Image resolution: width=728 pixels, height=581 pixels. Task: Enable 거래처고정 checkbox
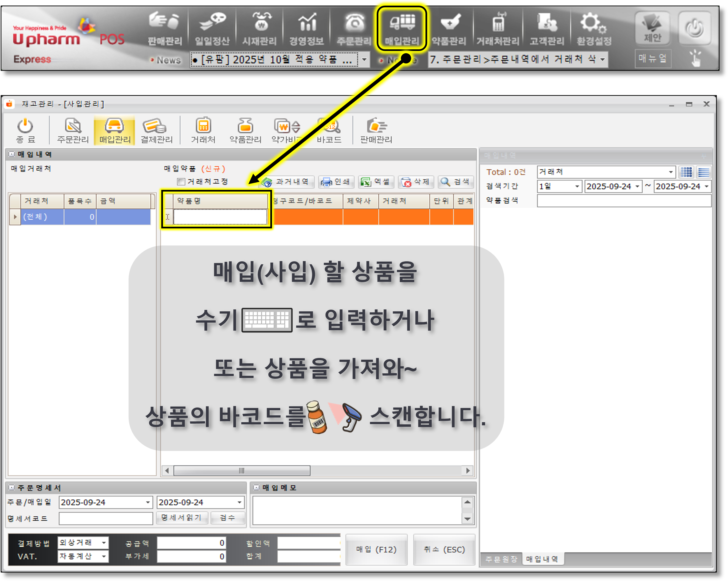(x=181, y=182)
